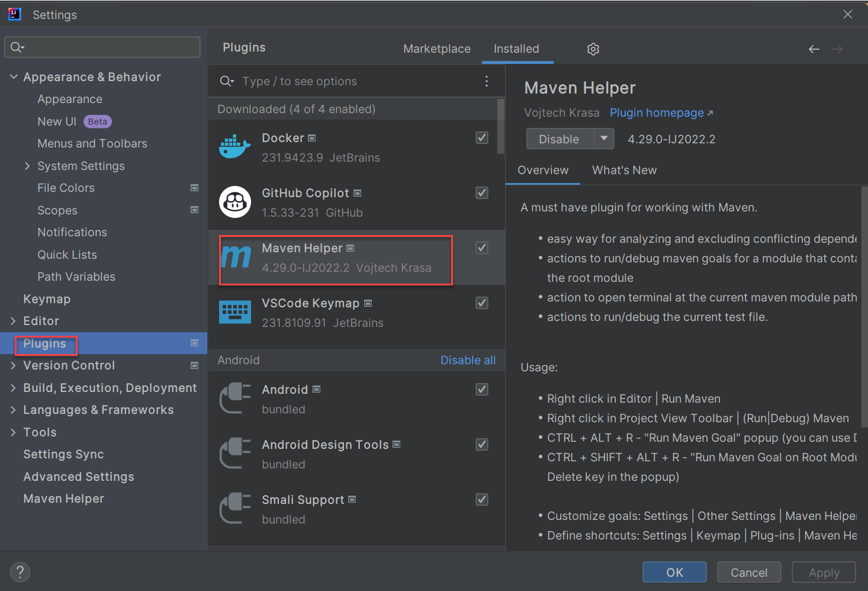Close the Settings dialog
868x591 pixels.
pos(848,14)
